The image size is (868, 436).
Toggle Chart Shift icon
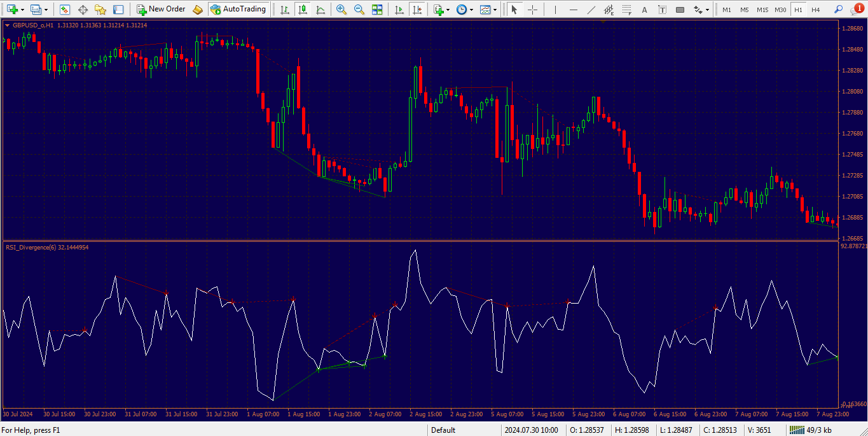[417, 9]
